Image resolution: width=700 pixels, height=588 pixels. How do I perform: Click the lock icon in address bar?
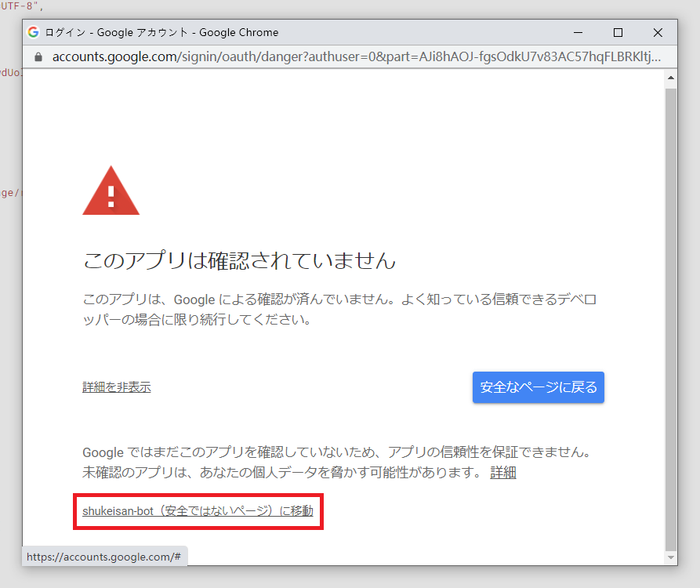tap(38, 56)
